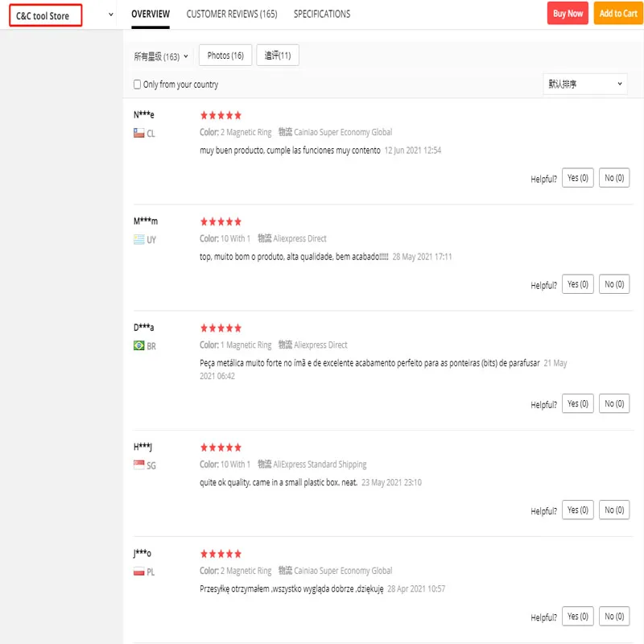
Task: Click the date "12 Jun 2021 12:54"
Action: click(413, 151)
